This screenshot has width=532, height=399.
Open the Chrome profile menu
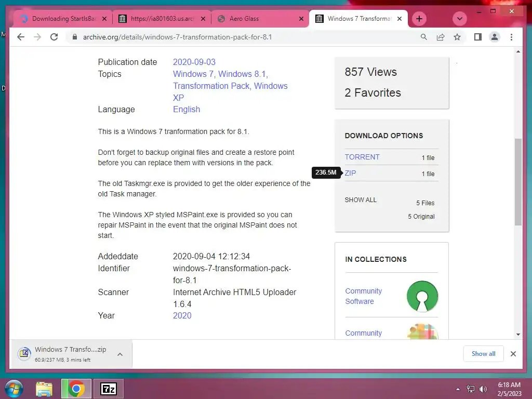(495, 37)
